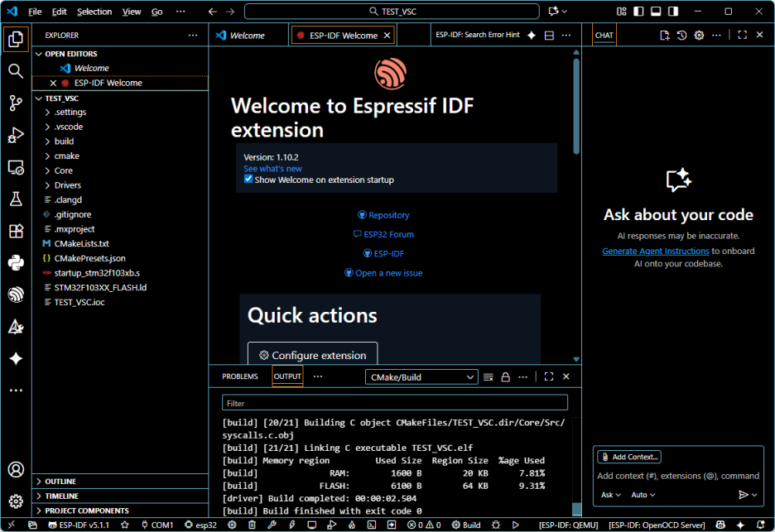Open the ESP-IDF Explorer view
Image resolution: width=775 pixels, height=532 pixels.
16,295
